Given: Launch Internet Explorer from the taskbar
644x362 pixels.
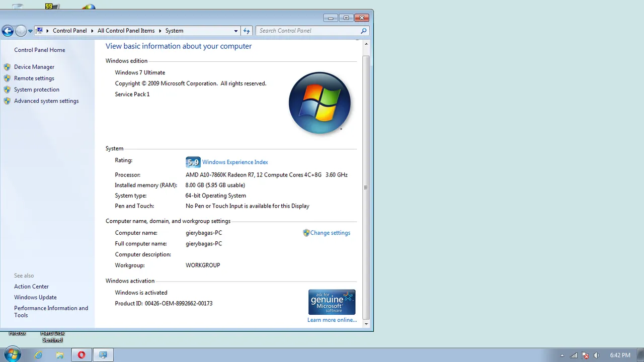Looking at the screenshot, I should click(x=38, y=355).
